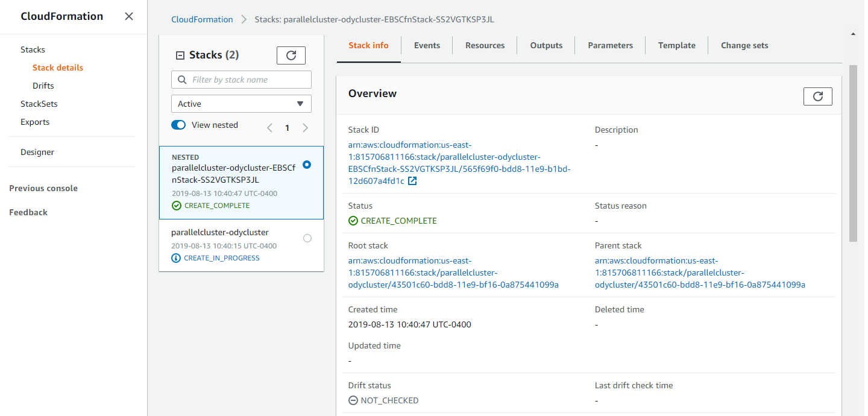Collapse the Stacks side panel
This screenshot has height=416, width=868.
click(180, 55)
